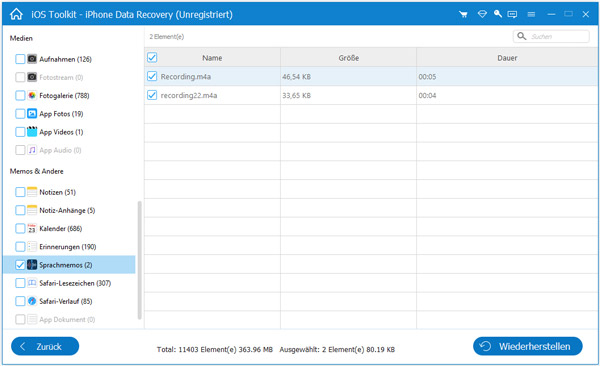
Task: Sort by the Größe column header
Action: pyautogui.click(x=348, y=58)
